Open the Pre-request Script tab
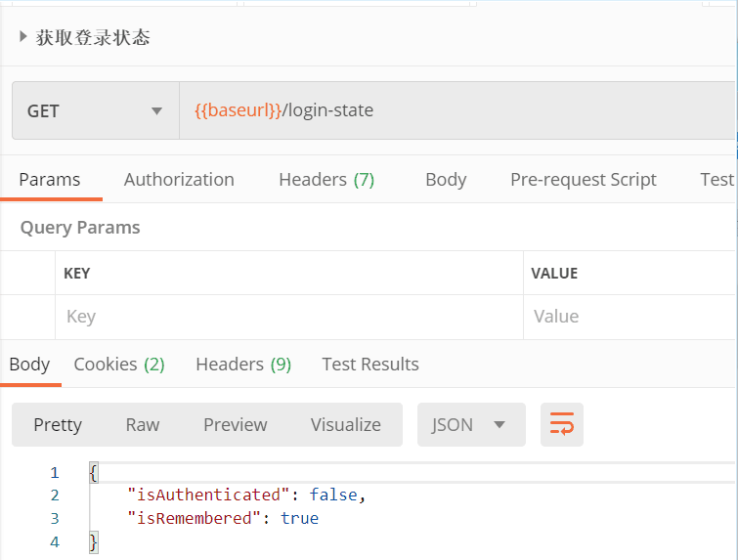 click(583, 180)
